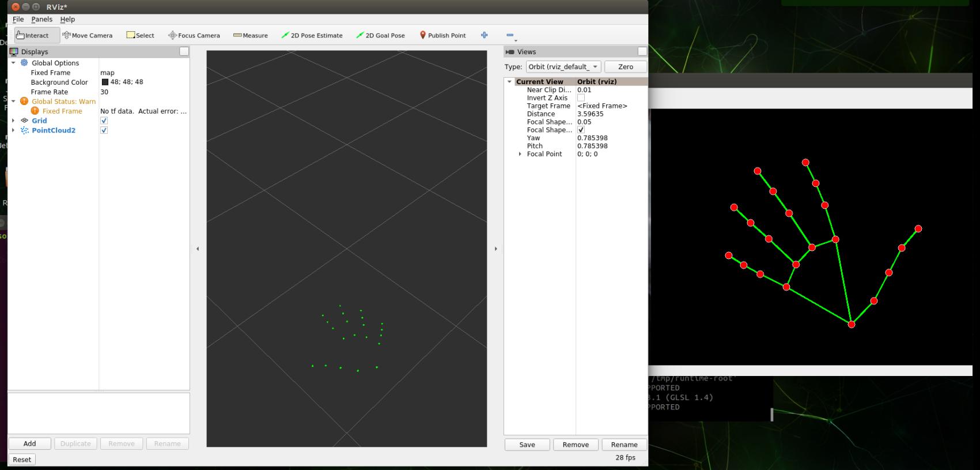This screenshot has height=470, width=980.
Task: Click the Reset button
Action: point(22,460)
